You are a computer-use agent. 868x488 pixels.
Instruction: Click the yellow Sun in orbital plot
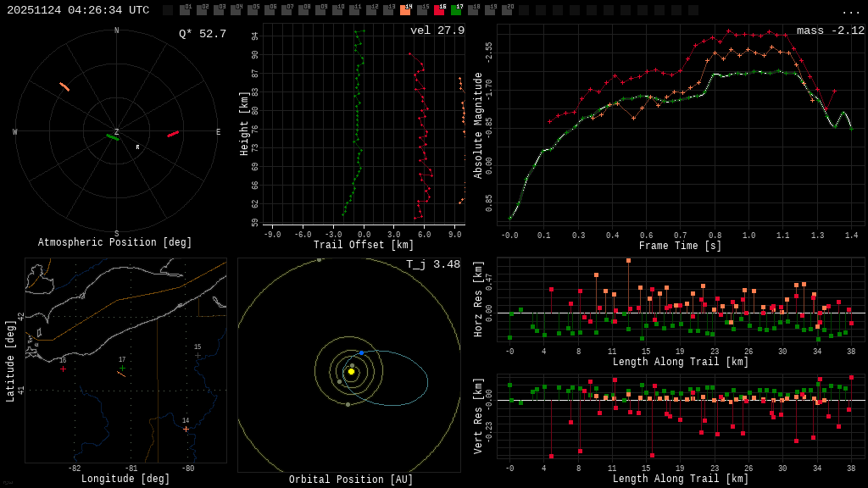[x=351, y=371]
